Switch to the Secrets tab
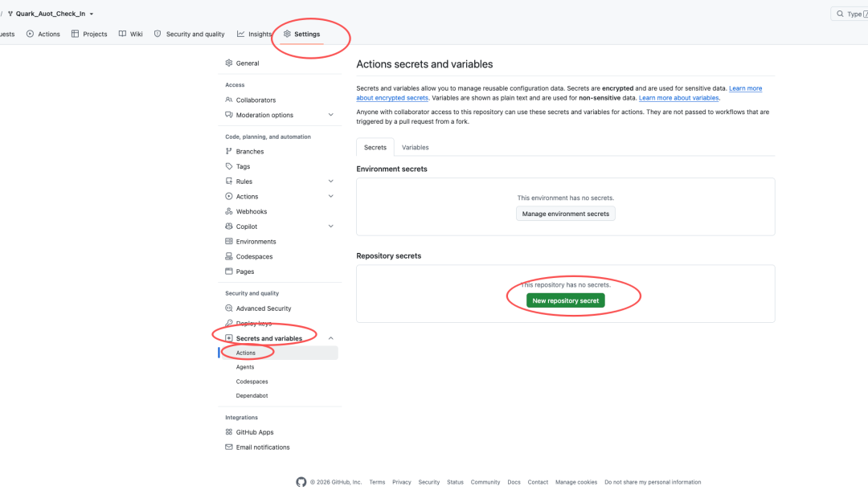Screen dimensions: 868x490 375,147
